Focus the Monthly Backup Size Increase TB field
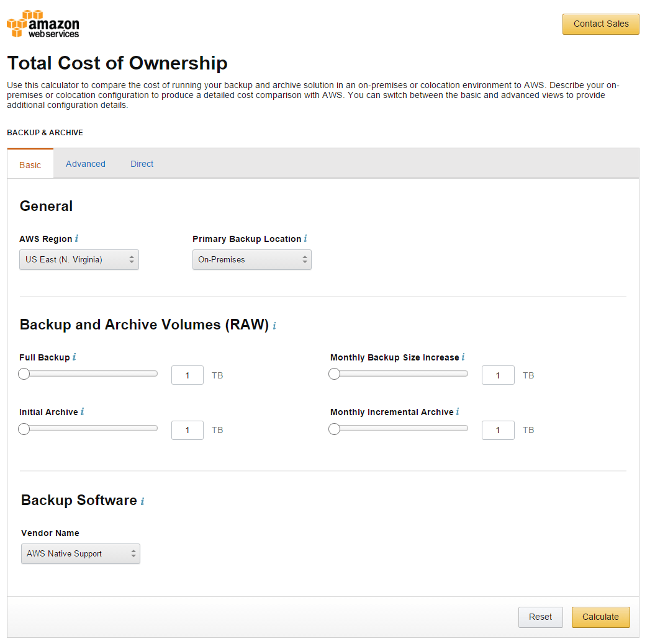Screen dimensions: 655x644 tap(498, 375)
